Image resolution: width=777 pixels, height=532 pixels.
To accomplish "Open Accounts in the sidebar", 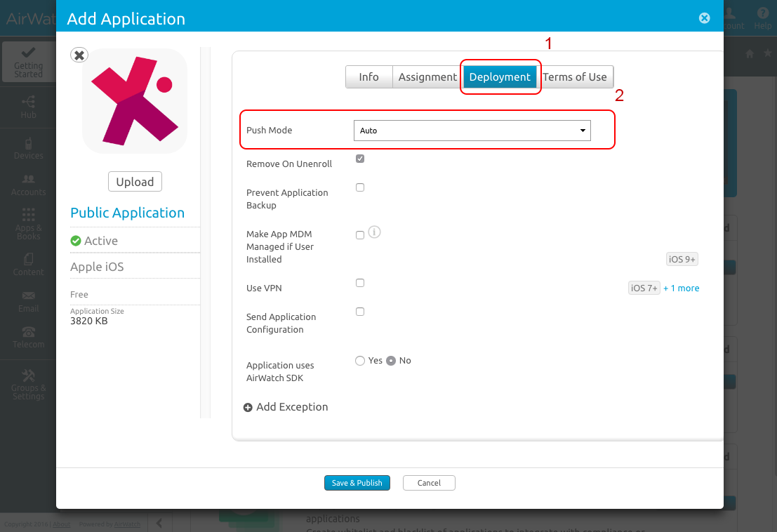I will [28, 185].
